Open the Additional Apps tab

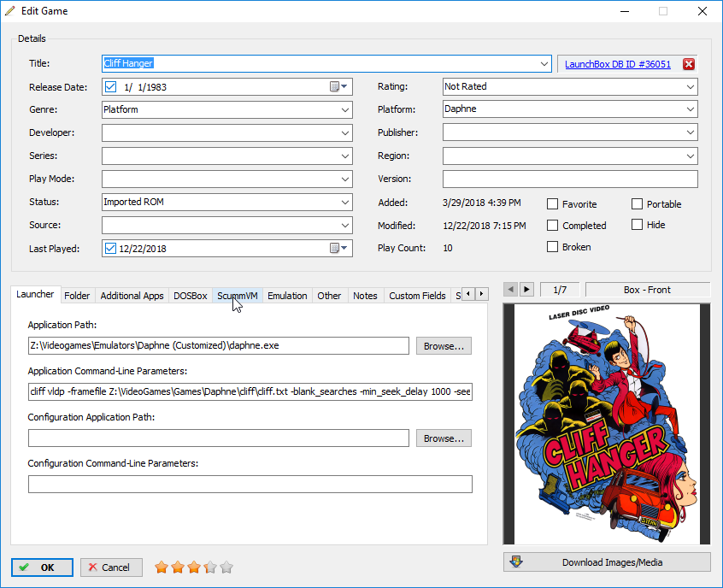pyautogui.click(x=132, y=296)
